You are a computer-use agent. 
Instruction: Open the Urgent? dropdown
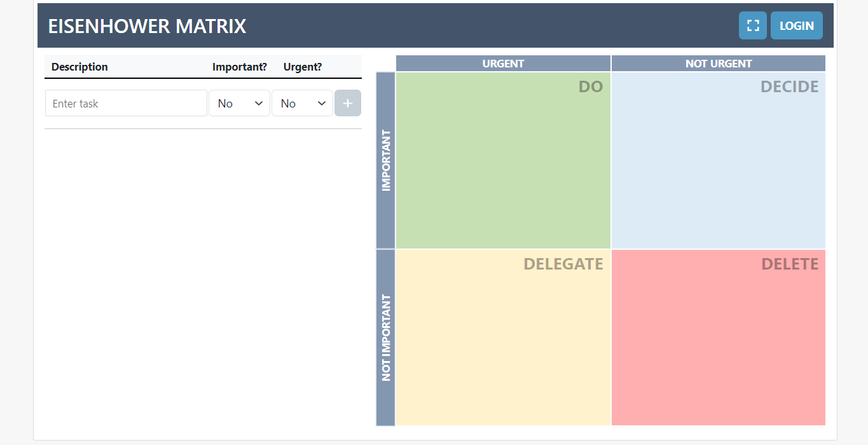pos(302,102)
